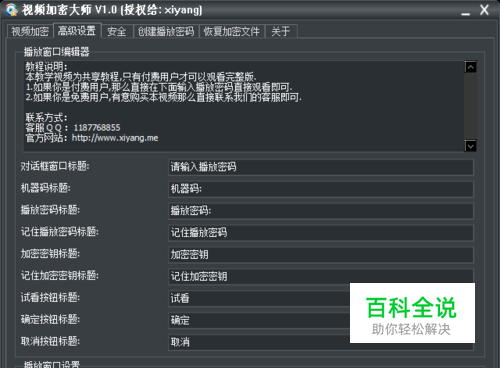Click the 播放窗口编辑器 group title
The height and width of the screenshot is (368, 500).
pyautogui.click(x=56, y=52)
